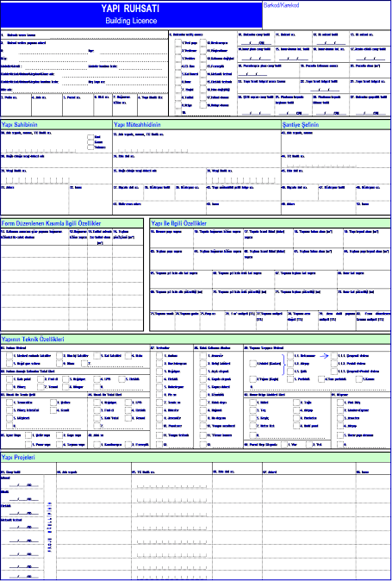Tick the '2. Fosseptik' waste water box
Image resolution: width=392 pixels, height=581 pixels.
tap(128, 444)
